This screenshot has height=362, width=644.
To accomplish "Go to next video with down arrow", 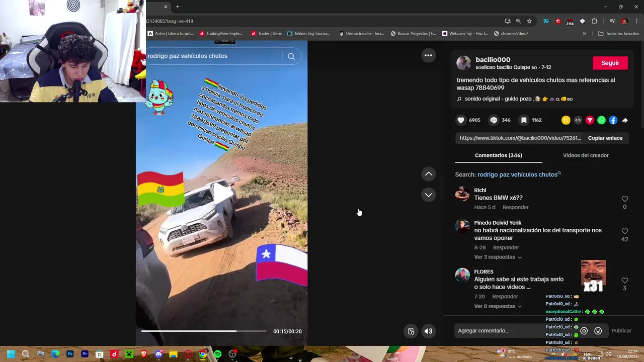I will click(429, 195).
